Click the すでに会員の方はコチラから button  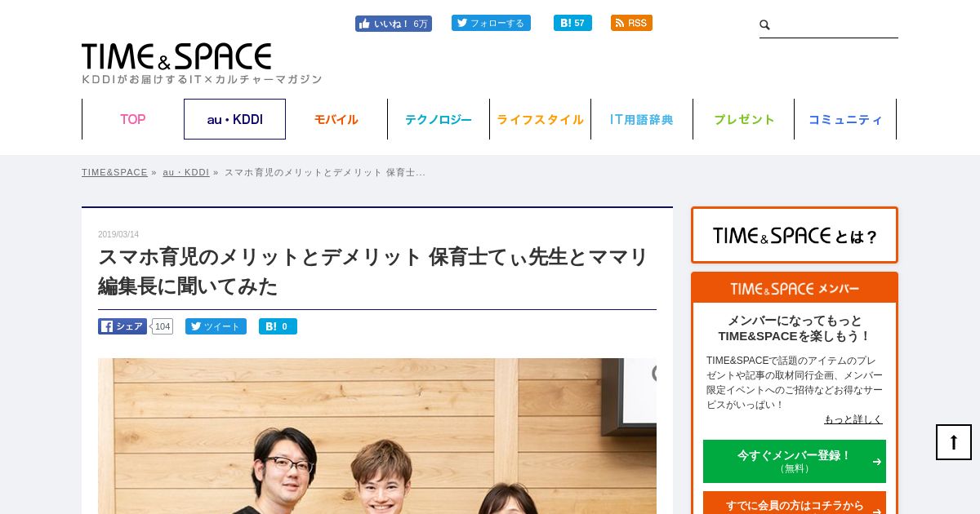pos(795,504)
